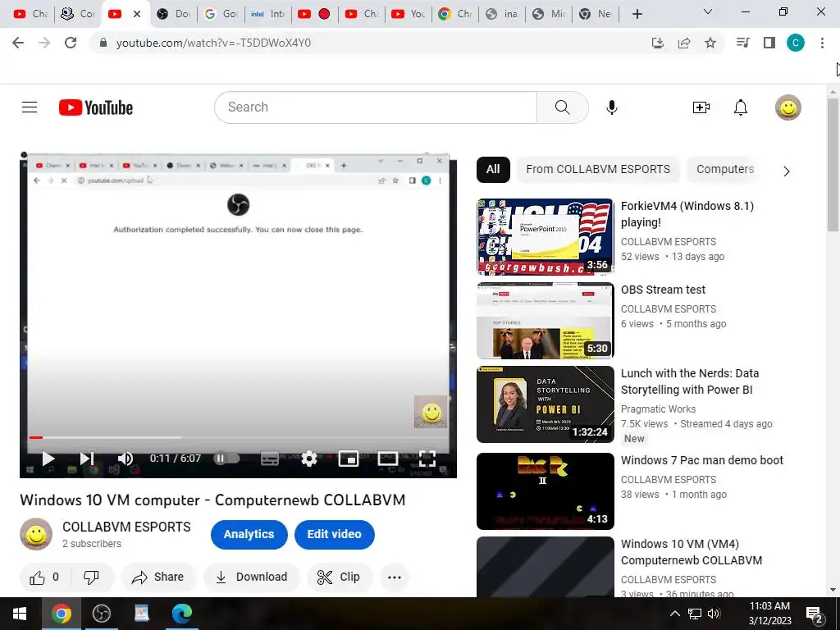
Task: Toggle the autoplay switch in the player
Action: (226, 458)
